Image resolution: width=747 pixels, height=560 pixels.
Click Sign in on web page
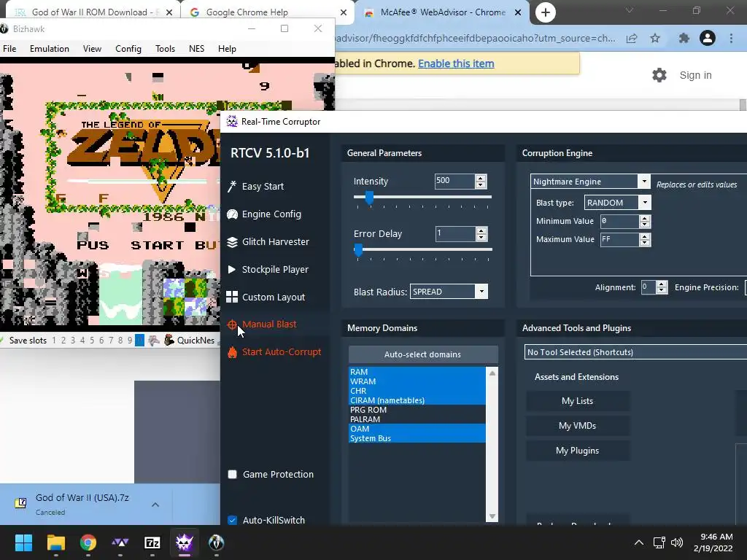coord(695,75)
